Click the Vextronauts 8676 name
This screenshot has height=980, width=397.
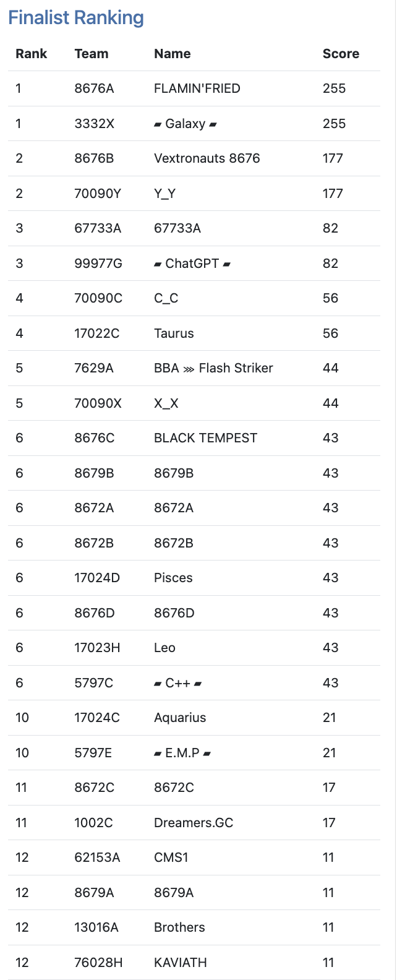(x=207, y=158)
